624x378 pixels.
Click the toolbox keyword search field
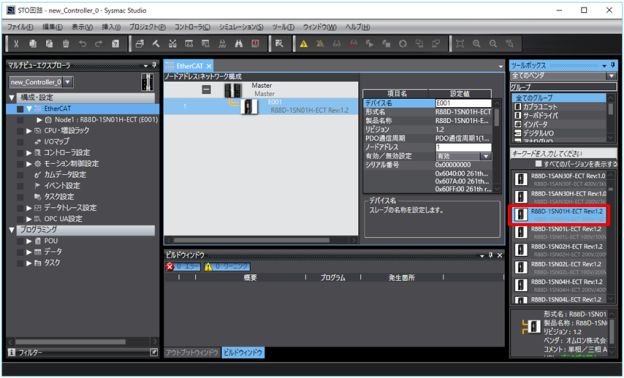point(563,153)
